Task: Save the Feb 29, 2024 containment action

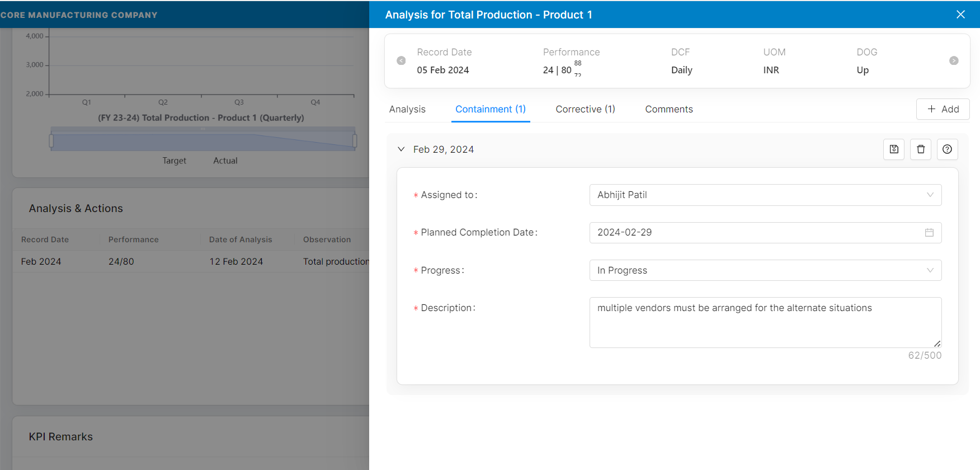Action: pos(894,149)
